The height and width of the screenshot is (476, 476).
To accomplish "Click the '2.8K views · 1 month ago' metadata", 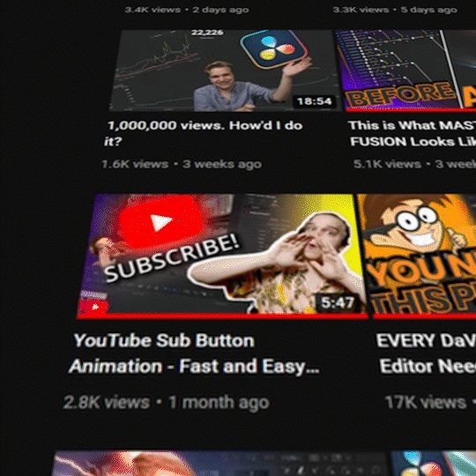I will (166, 402).
